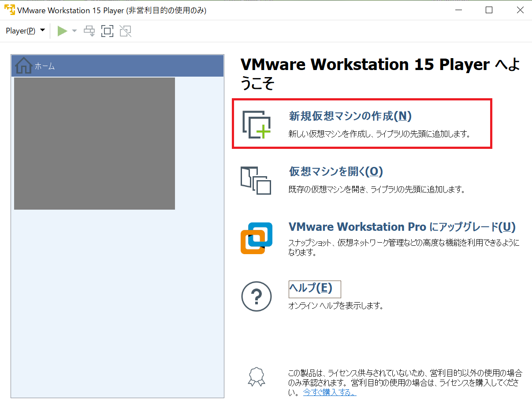Open the power options dropdown arrow
Screen dimensions: 532x403
tap(74, 31)
